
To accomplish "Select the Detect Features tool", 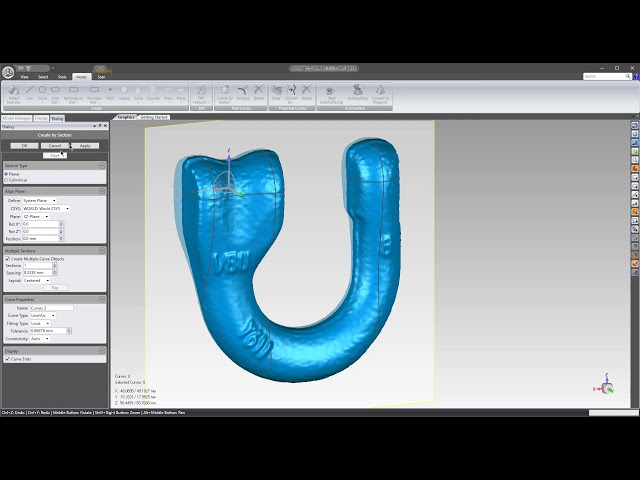I will (x=13, y=95).
